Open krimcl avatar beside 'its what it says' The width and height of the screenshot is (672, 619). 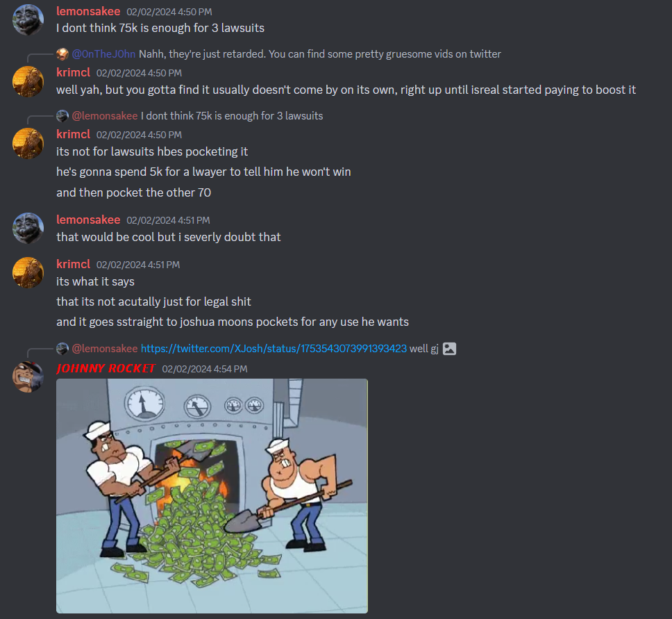[x=28, y=272]
